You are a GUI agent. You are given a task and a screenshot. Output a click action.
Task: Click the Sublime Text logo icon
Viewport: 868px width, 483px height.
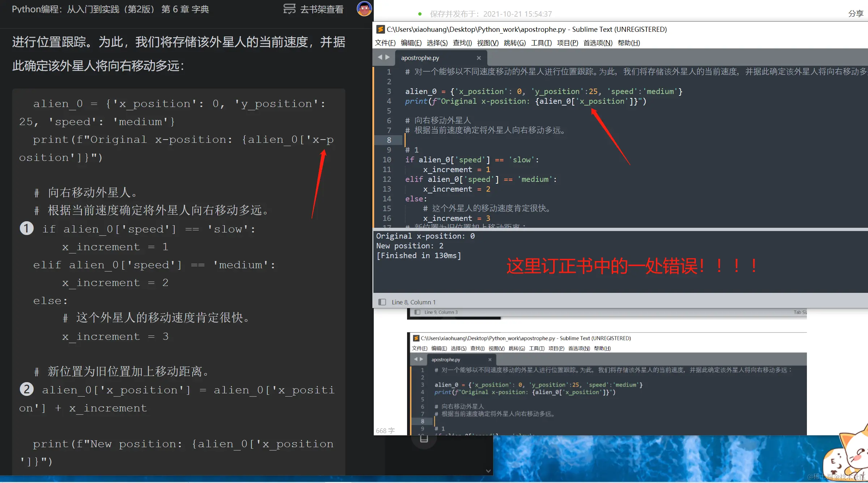point(380,29)
